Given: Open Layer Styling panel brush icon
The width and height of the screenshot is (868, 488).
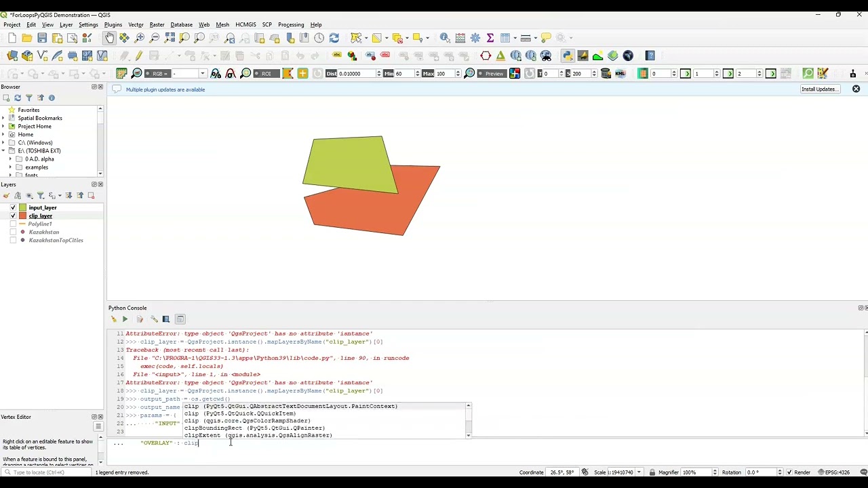Looking at the screenshot, I should click(6, 196).
